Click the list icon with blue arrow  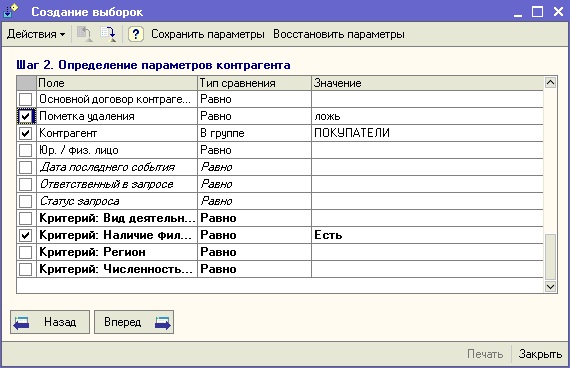point(108,34)
